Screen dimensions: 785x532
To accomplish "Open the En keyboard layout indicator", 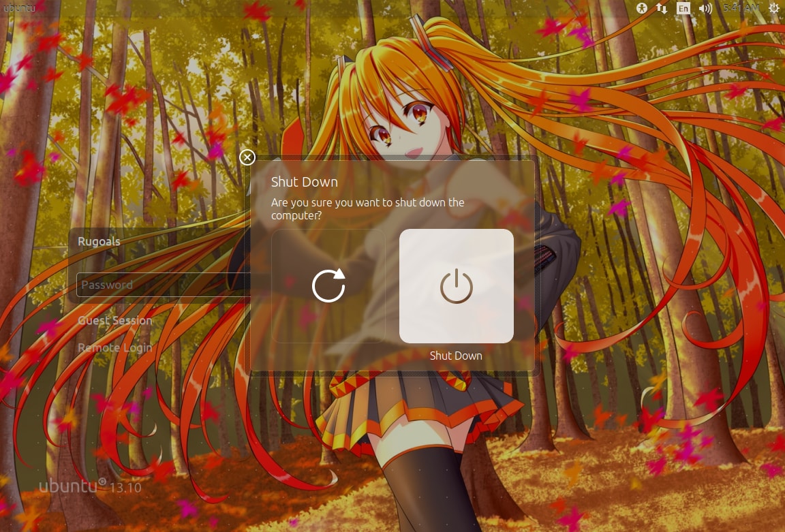I will point(683,8).
